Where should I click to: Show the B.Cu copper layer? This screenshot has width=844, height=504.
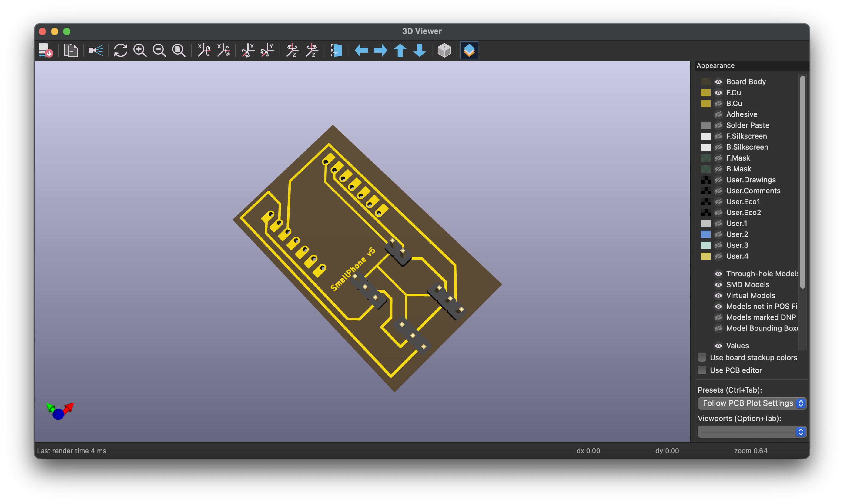[719, 104]
